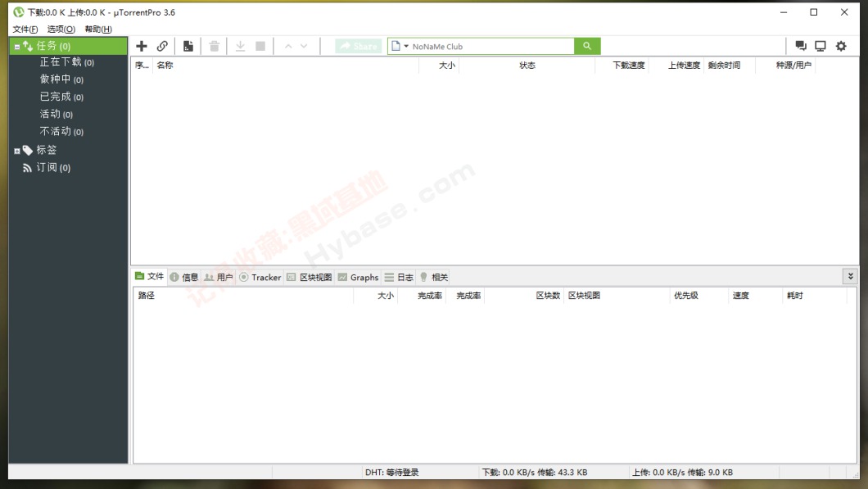
Task: Collapse the 任务 tree node
Action: (17, 48)
